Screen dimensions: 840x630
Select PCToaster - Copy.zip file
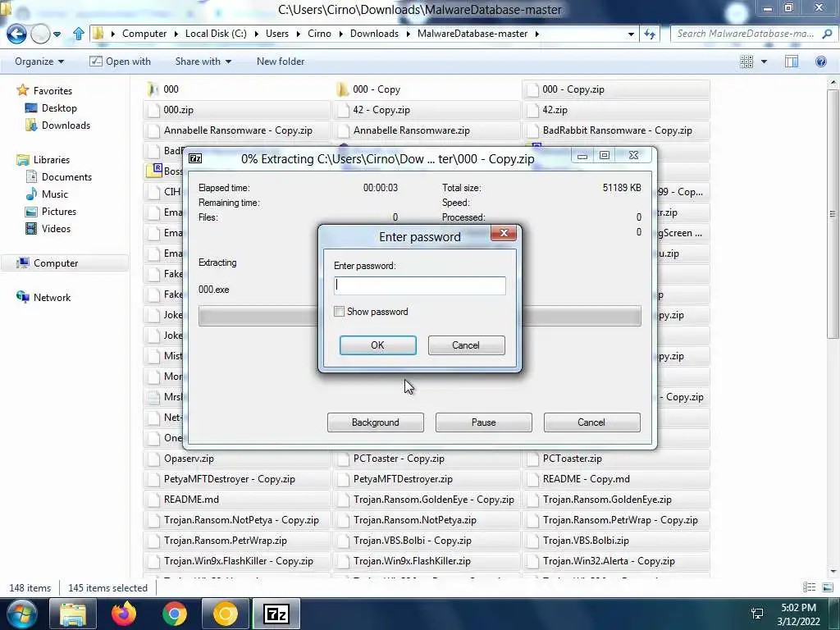pyautogui.click(x=427, y=459)
